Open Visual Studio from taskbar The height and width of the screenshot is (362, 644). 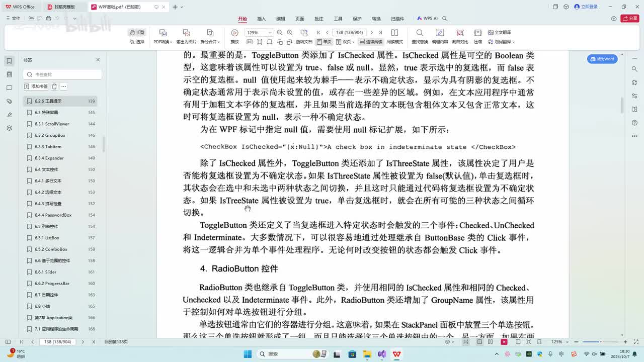click(x=382, y=354)
